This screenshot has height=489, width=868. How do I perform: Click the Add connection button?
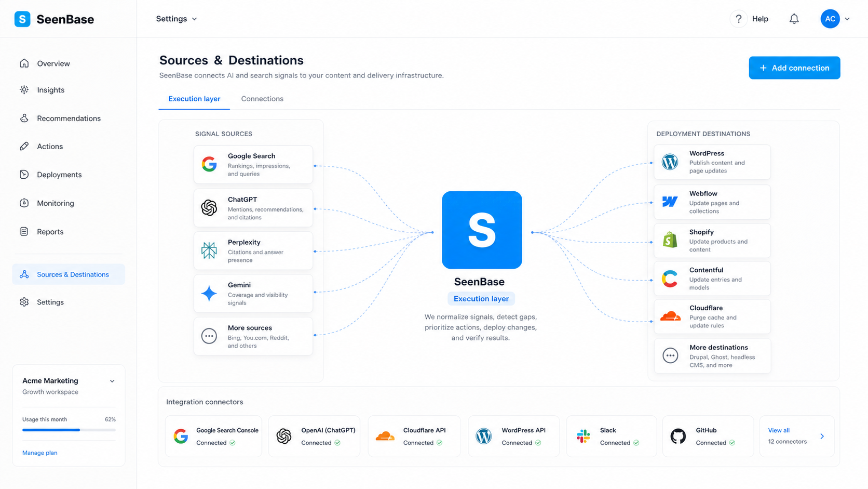pyautogui.click(x=794, y=68)
